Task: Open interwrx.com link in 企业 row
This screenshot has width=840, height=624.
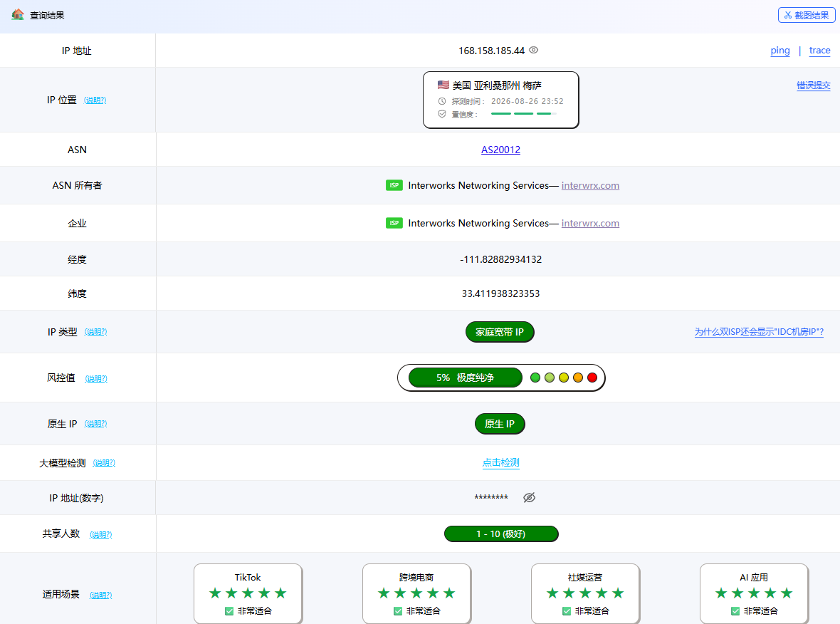Action: tap(590, 223)
